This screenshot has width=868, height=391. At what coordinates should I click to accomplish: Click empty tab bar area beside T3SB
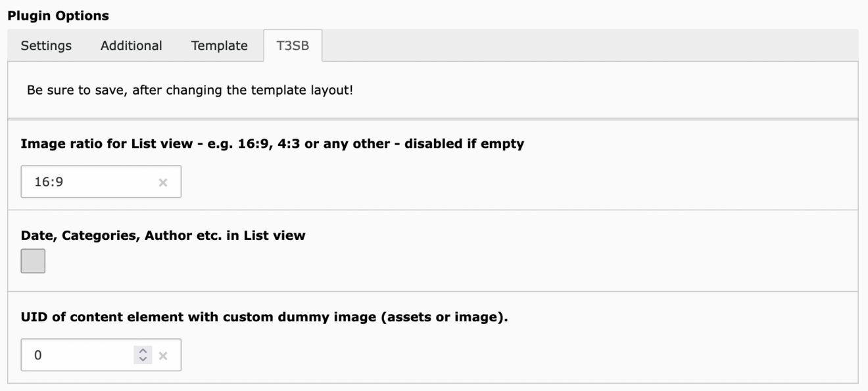tap(589, 46)
